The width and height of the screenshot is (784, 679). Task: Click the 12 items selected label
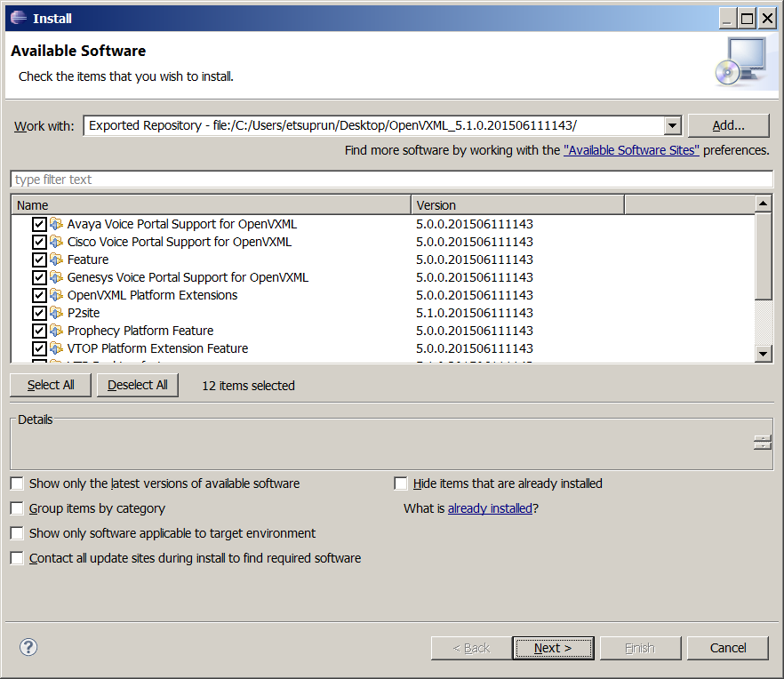pyautogui.click(x=249, y=386)
